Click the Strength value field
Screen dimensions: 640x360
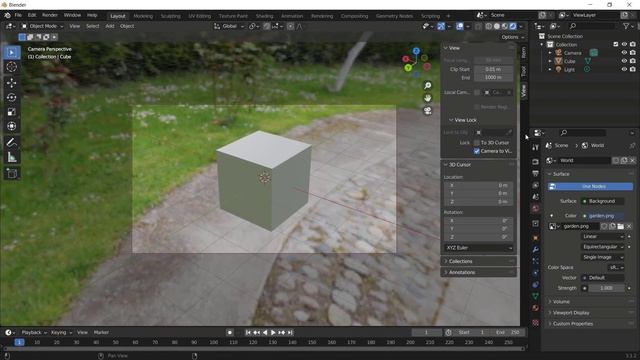point(607,288)
